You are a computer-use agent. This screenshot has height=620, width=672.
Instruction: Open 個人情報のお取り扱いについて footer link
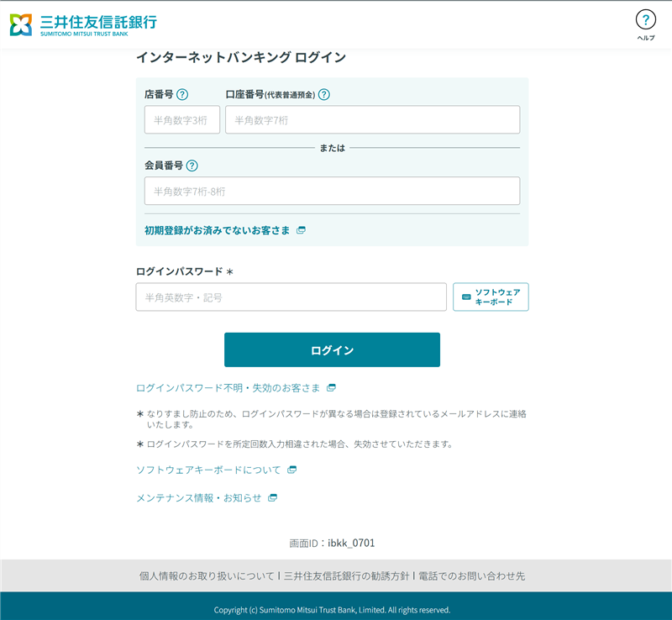pos(207,576)
